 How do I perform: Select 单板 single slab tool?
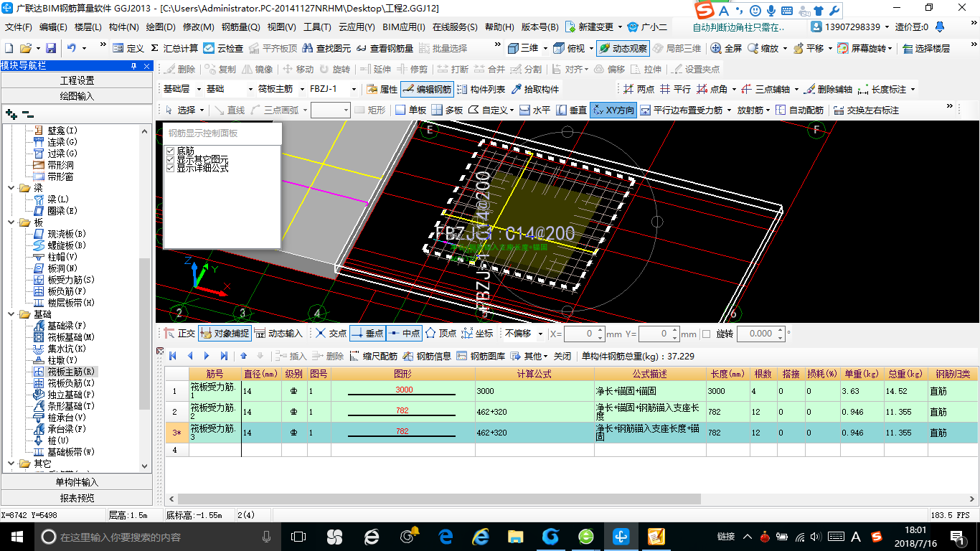click(411, 110)
